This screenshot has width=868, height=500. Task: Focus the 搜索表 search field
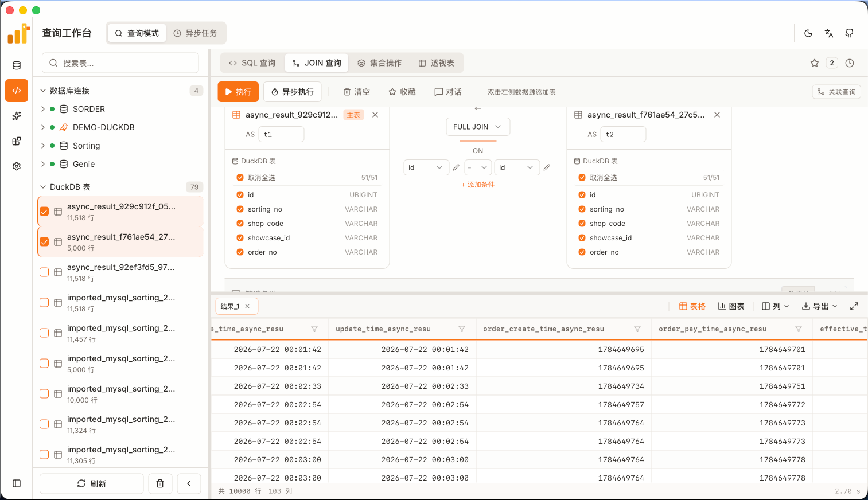click(x=120, y=63)
